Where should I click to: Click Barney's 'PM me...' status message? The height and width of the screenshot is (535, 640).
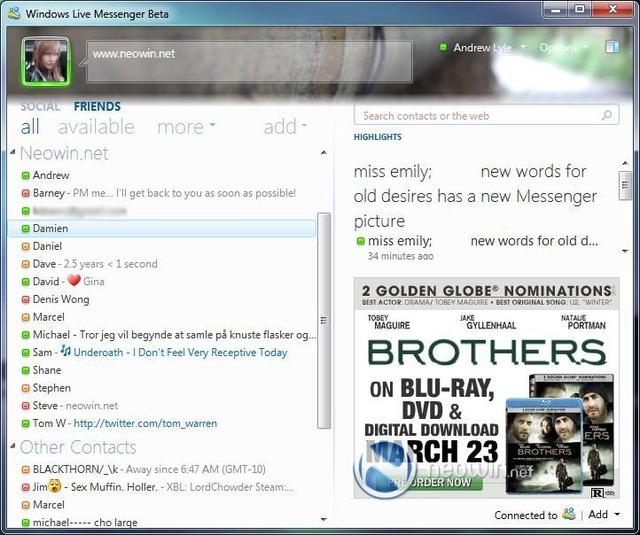pos(184,193)
